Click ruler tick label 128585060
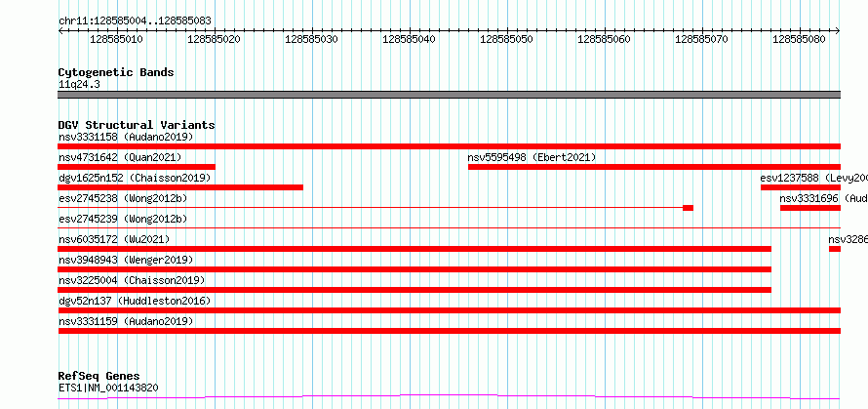The image size is (868, 409). tap(604, 39)
